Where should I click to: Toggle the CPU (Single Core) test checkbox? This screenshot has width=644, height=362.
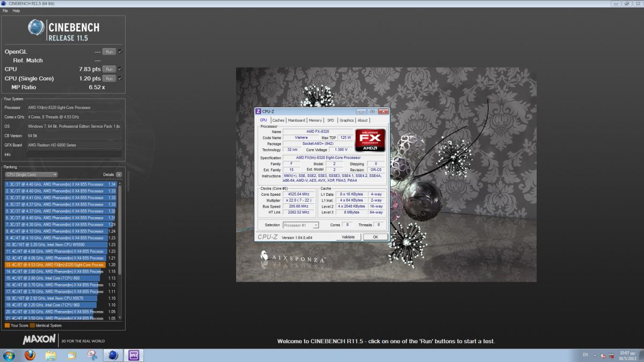point(120,78)
